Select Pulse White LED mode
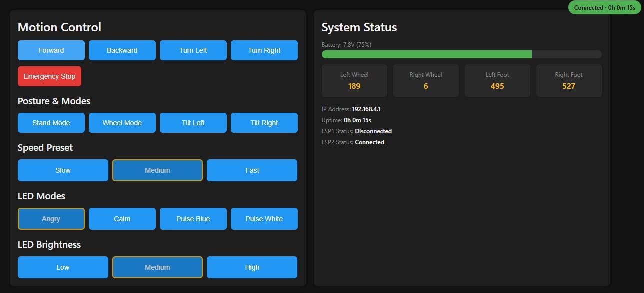The width and height of the screenshot is (644, 293). (x=264, y=219)
